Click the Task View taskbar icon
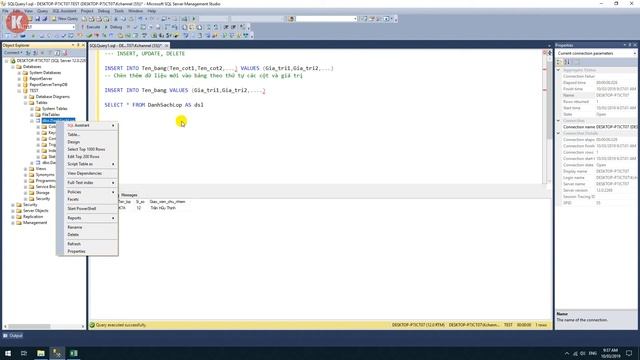The height and width of the screenshot is (360, 640). click(24, 353)
